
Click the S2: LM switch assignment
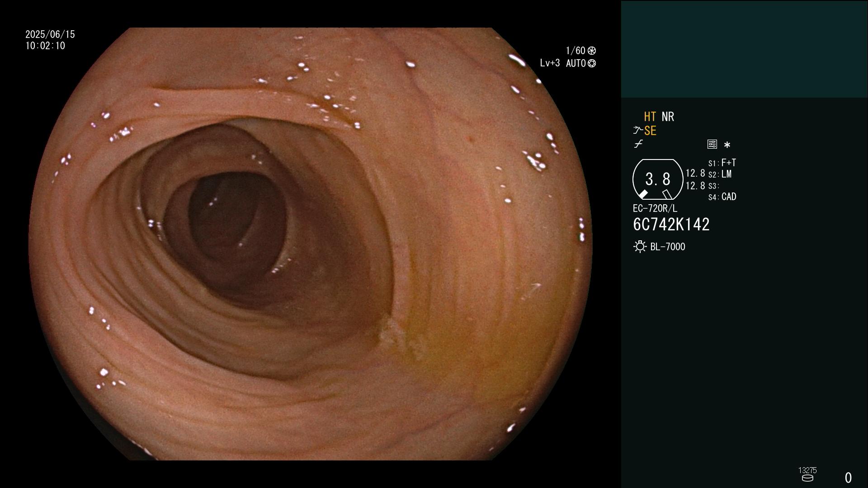tap(720, 174)
